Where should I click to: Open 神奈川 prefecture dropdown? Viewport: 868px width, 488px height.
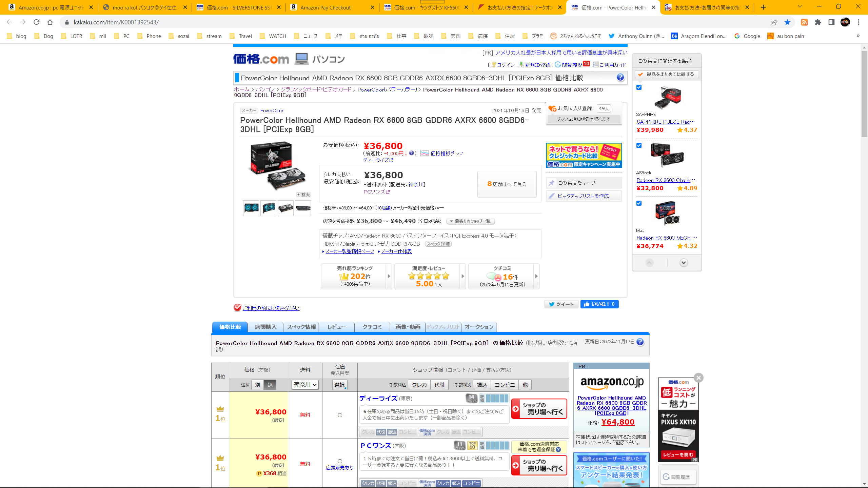305,385
